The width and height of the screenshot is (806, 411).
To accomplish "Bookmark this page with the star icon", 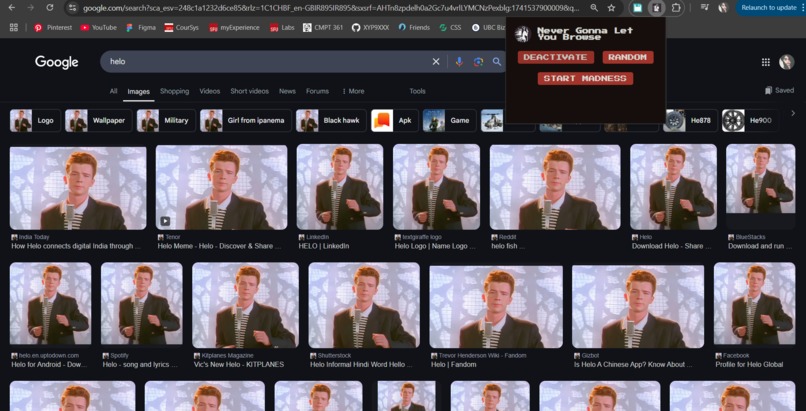I will pyautogui.click(x=611, y=8).
